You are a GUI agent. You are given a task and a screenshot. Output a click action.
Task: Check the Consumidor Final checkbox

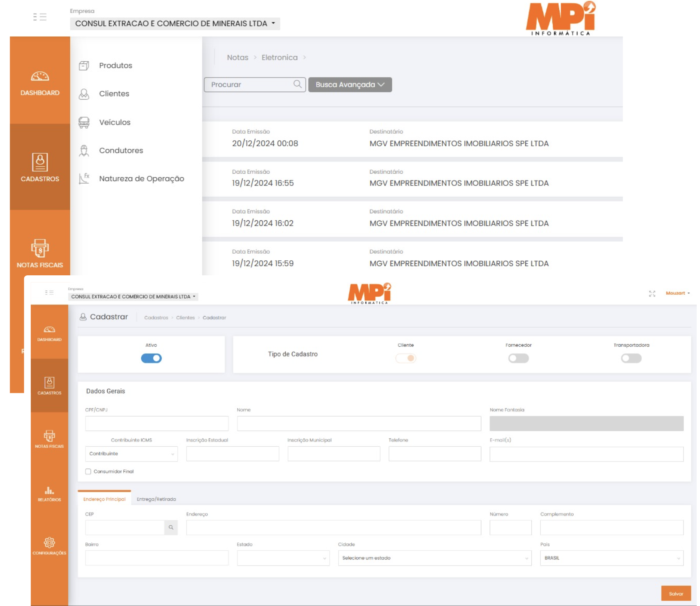coord(88,472)
